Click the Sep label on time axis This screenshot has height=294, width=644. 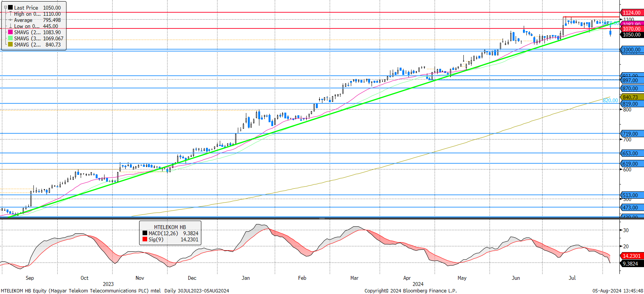[x=30, y=278]
